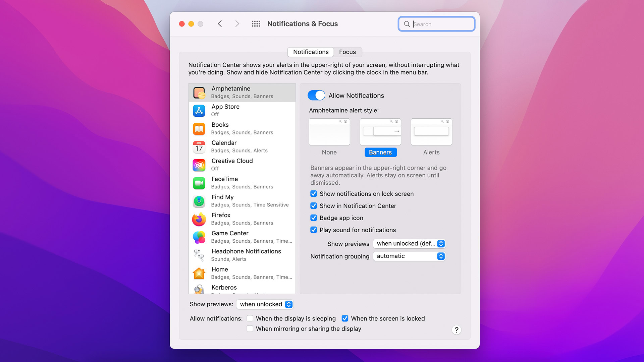This screenshot has width=644, height=362.
Task: Select the FaceTime app icon
Action: (199, 183)
